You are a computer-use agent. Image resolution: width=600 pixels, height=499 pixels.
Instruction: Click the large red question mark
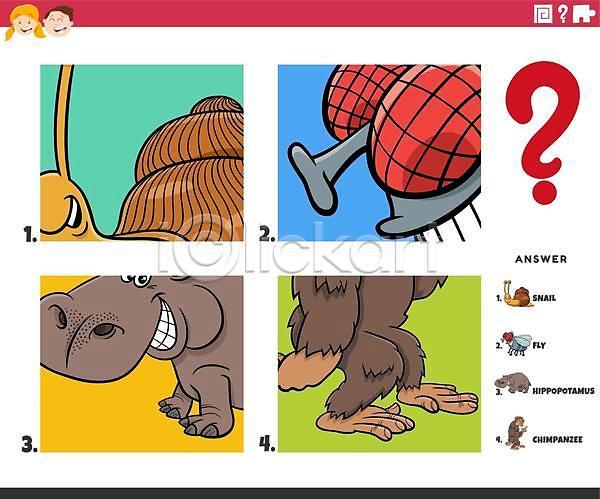coord(543,132)
